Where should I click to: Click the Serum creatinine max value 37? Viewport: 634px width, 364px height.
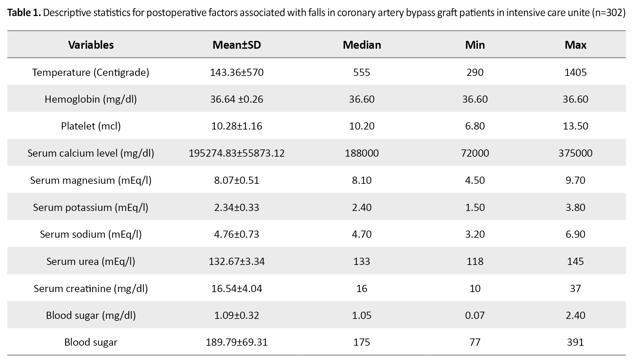tap(575, 288)
